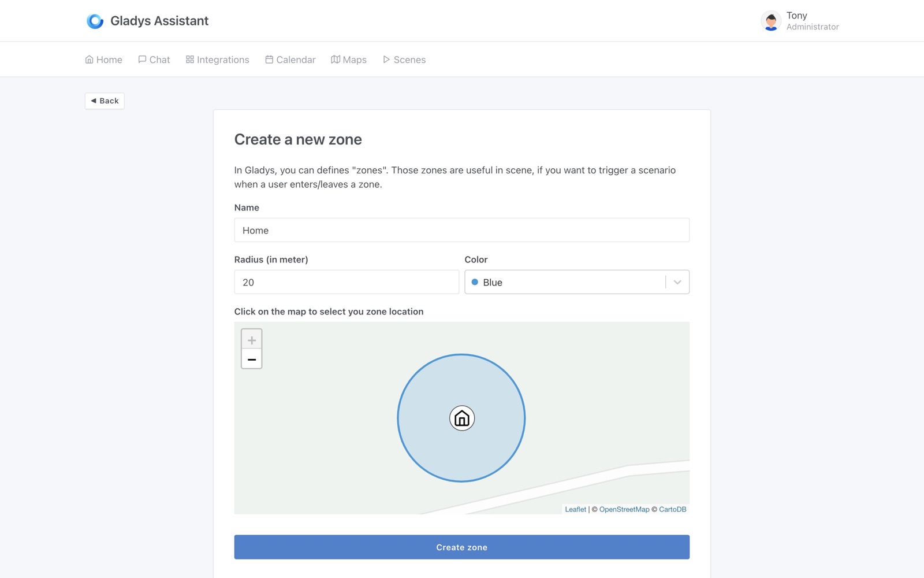Click the Back button
Screen dimensions: 924x578
[105, 101]
